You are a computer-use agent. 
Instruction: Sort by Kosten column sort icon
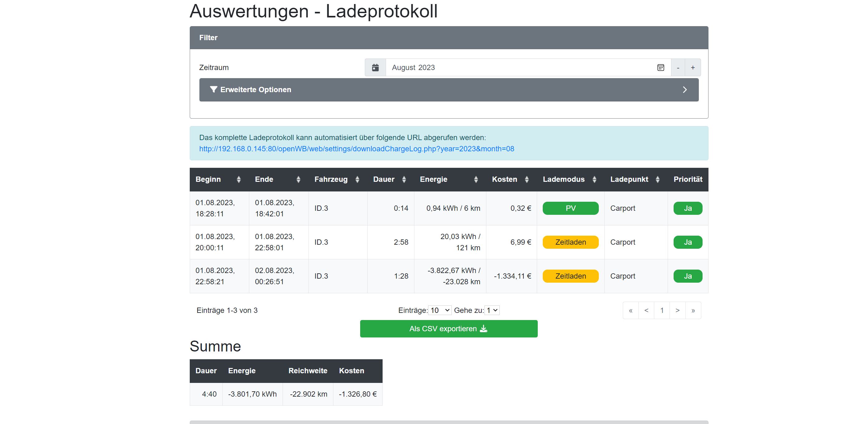527,180
